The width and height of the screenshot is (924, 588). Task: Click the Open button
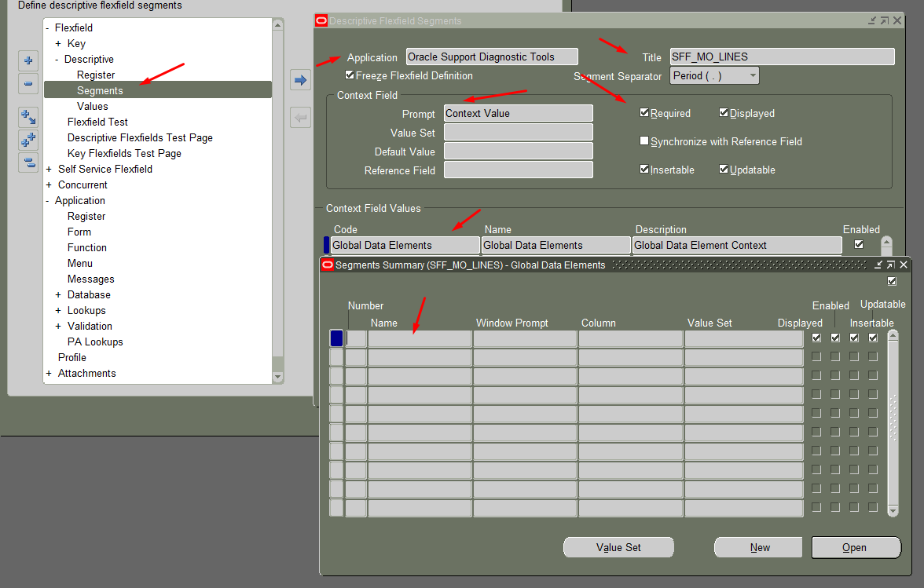[x=856, y=547]
